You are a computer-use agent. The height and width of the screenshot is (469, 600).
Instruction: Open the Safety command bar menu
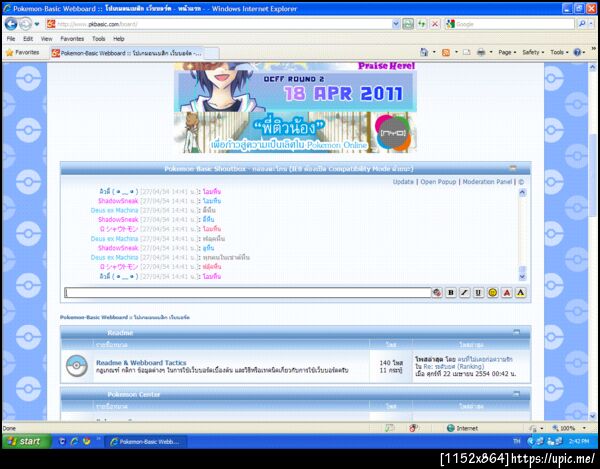point(533,52)
